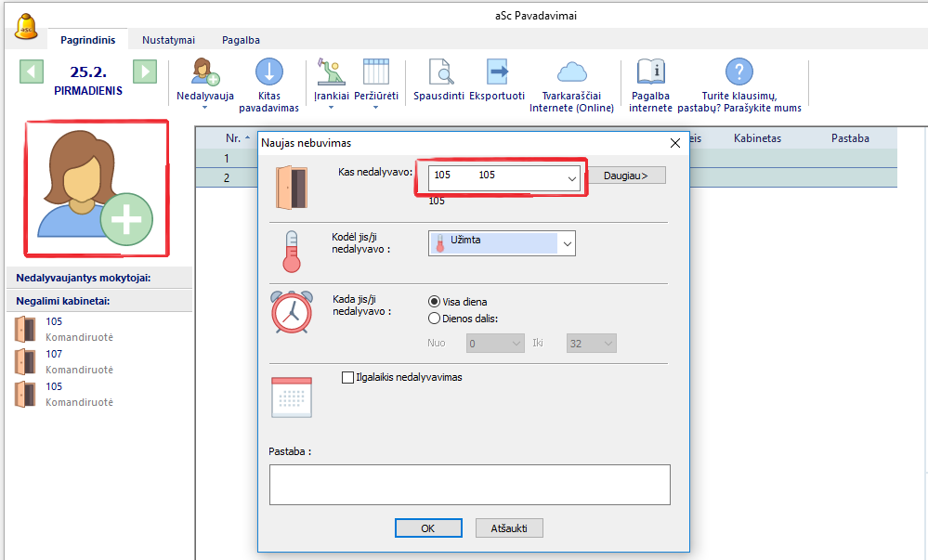Click the Pastaba text field
Image resolution: width=928 pixels, height=560 pixels.
[469, 484]
